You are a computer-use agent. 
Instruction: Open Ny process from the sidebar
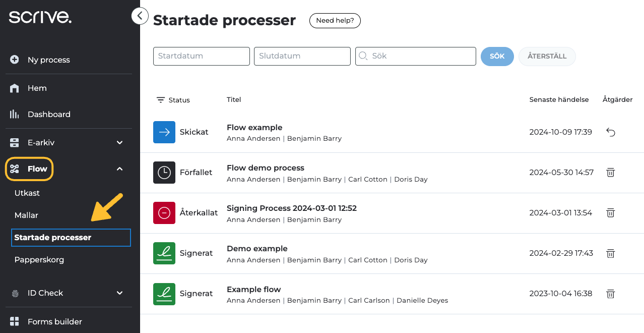tap(48, 60)
